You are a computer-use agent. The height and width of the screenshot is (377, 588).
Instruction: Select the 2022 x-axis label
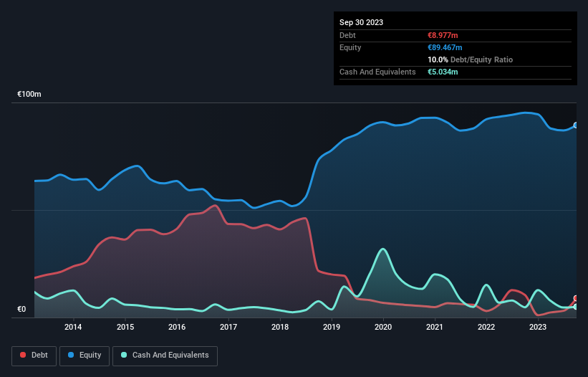pyautogui.click(x=486, y=327)
